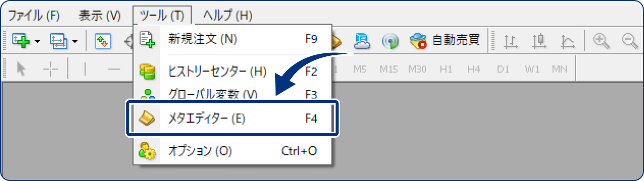644x181 pixels.
Task: Select メタエディター (E) from menu
Action: click(x=232, y=119)
